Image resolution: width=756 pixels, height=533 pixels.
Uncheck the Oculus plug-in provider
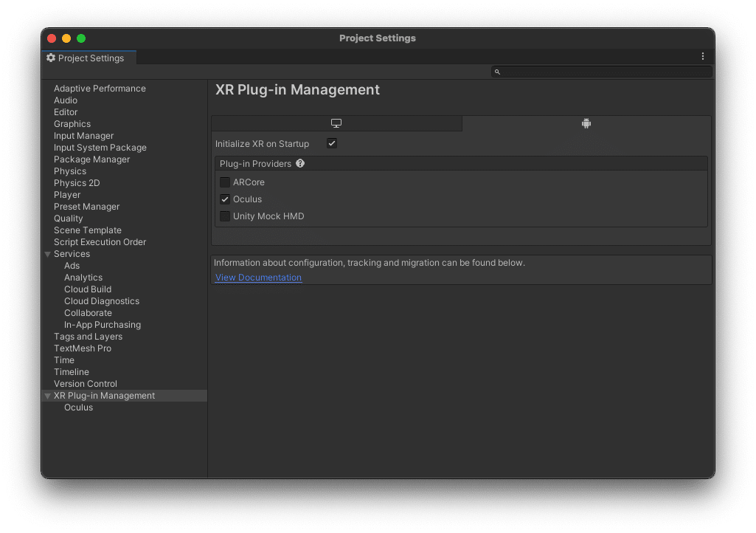pos(225,199)
